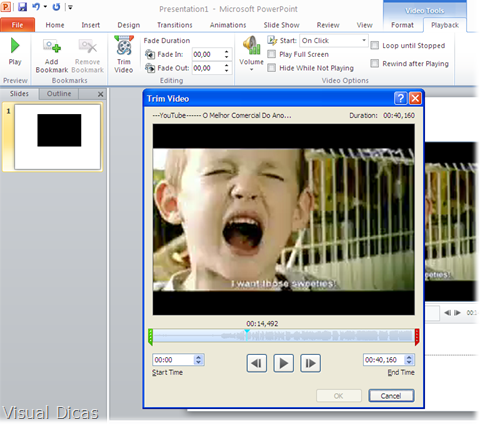Switch to the Video Tools Format tab
The height and width of the screenshot is (424, 480).
[402, 25]
